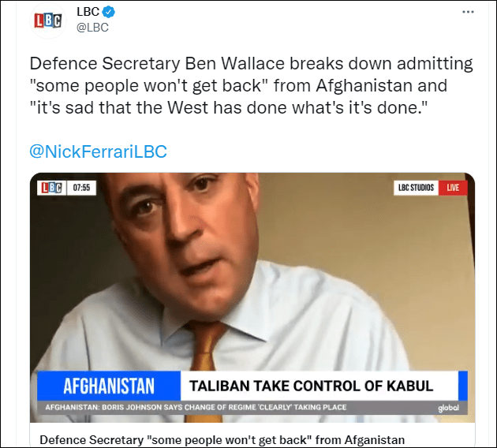This screenshot has width=497, height=448.
Task: Click the blue AFGHANISTAN banner
Action: [109, 386]
